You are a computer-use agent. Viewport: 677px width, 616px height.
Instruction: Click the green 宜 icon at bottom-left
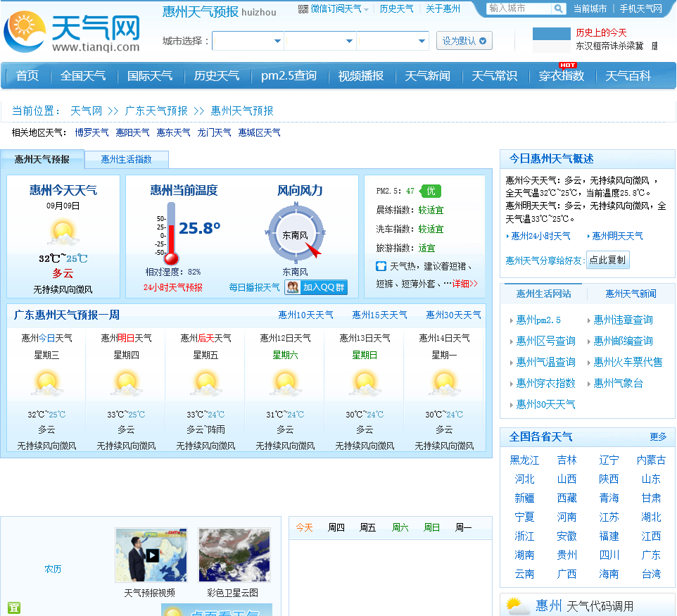[x=13, y=608]
